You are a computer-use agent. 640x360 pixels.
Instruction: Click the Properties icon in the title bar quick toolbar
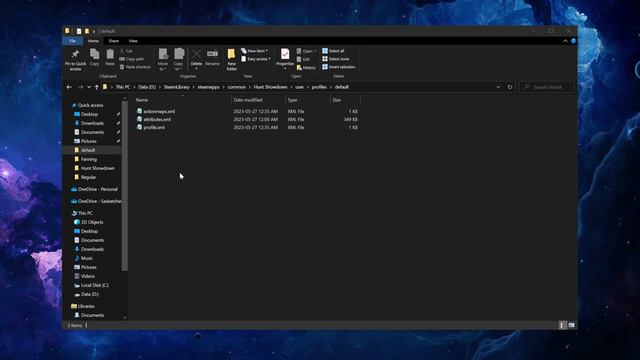[79, 31]
